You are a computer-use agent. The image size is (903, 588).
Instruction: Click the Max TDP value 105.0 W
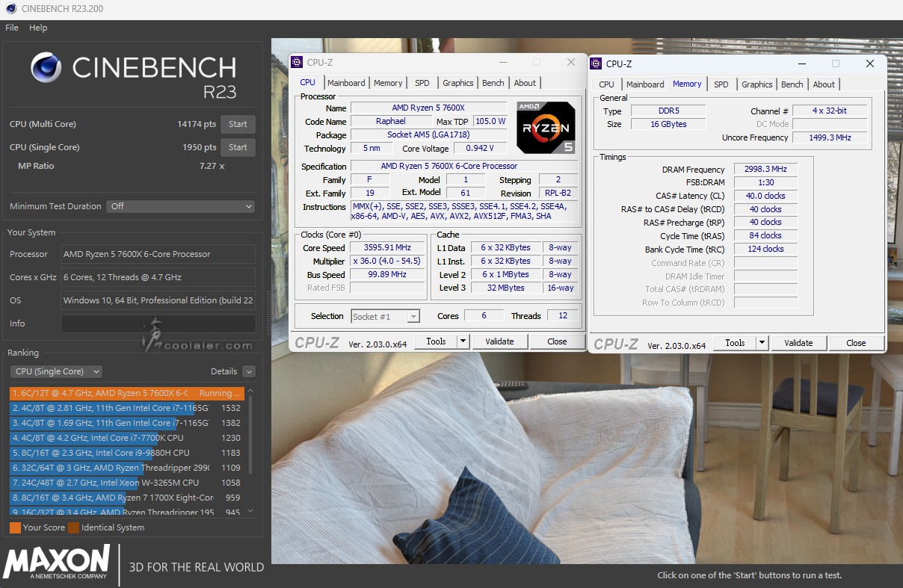click(490, 121)
